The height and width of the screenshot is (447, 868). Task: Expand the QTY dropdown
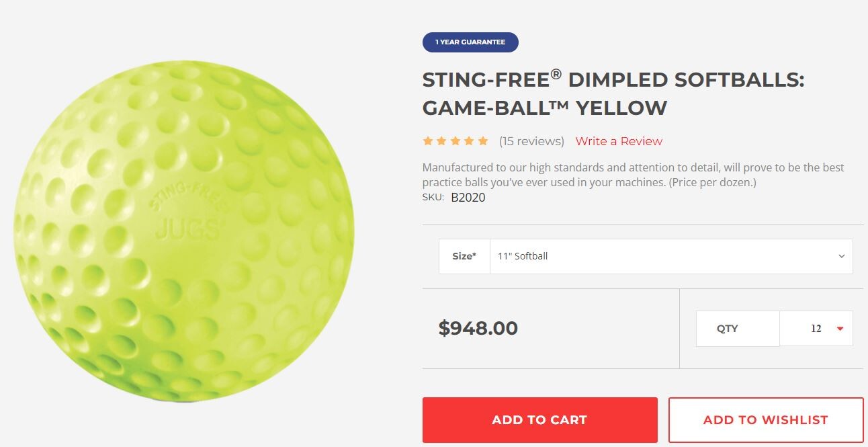pyautogui.click(x=816, y=328)
